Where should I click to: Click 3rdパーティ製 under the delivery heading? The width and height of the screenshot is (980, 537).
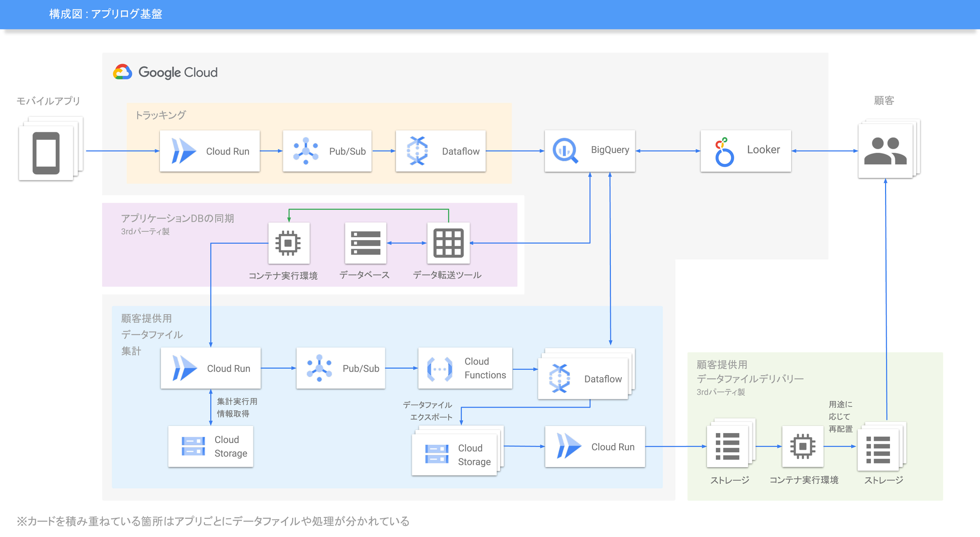pos(721,392)
